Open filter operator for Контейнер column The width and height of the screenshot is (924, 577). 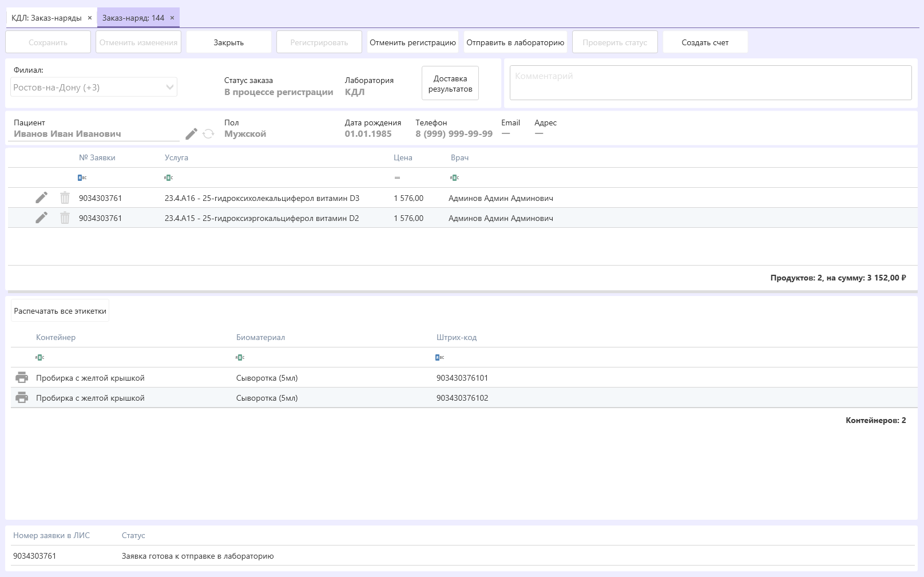pyautogui.click(x=39, y=358)
